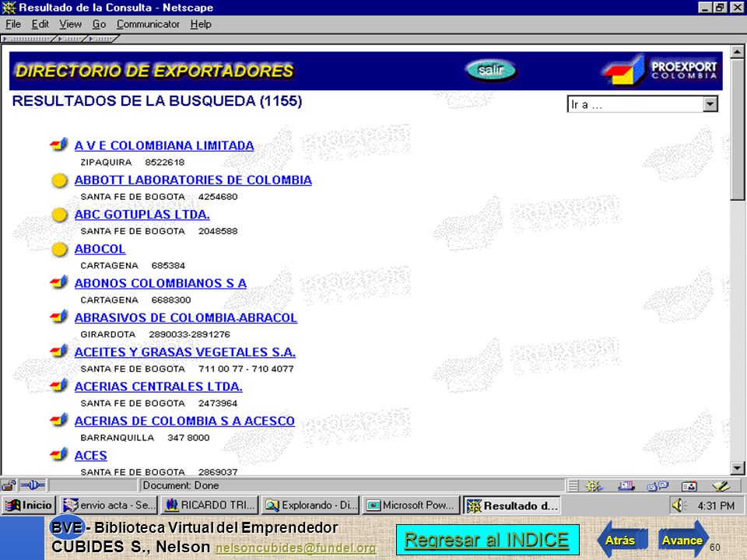Open the ABOCOL link
The height and width of the screenshot is (560, 747).
100,249
